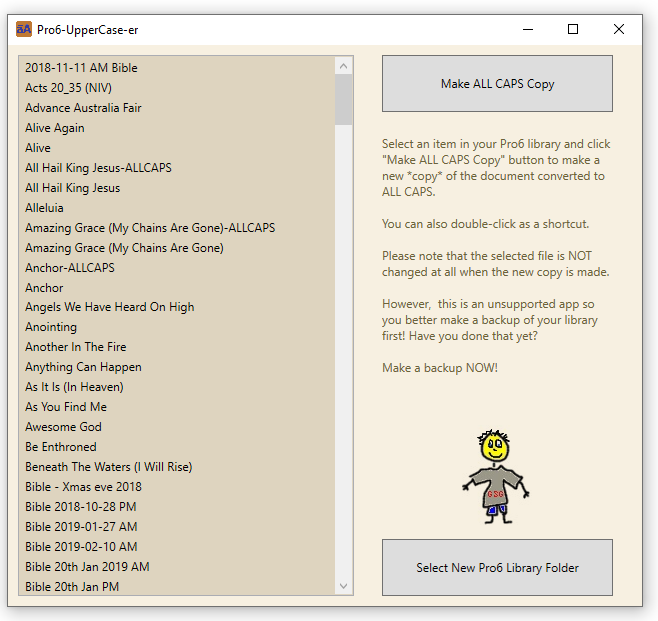Select the 'Anchor' original item
This screenshot has width=658, height=621.
click(x=177, y=288)
